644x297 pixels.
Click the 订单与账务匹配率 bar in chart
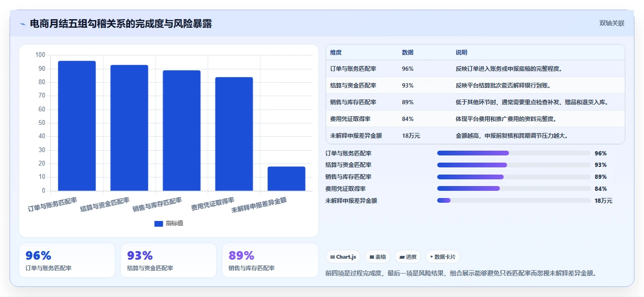(x=77, y=126)
